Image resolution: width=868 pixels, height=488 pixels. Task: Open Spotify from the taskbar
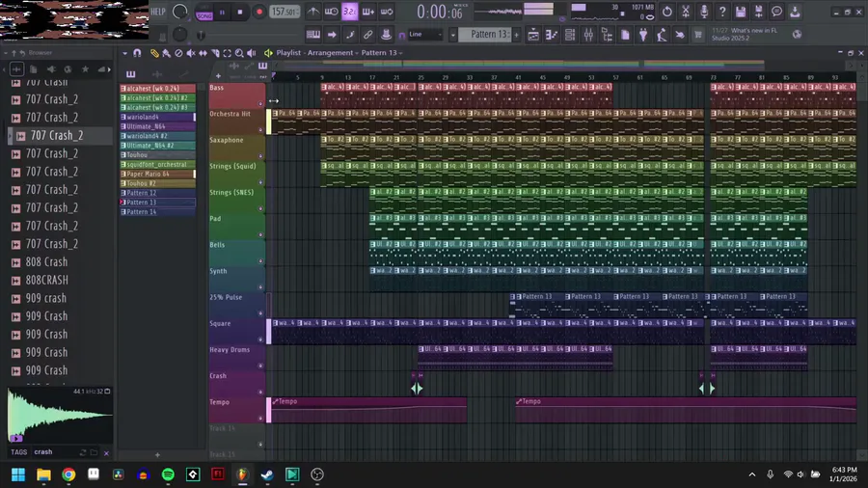coord(168,474)
